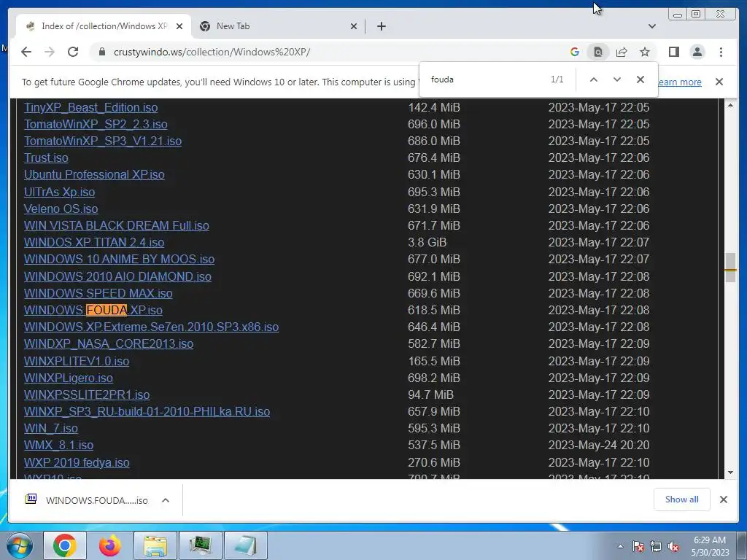Viewport: 747px width, 560px height.
Task: Click the address bar URL
Action: 212,52
